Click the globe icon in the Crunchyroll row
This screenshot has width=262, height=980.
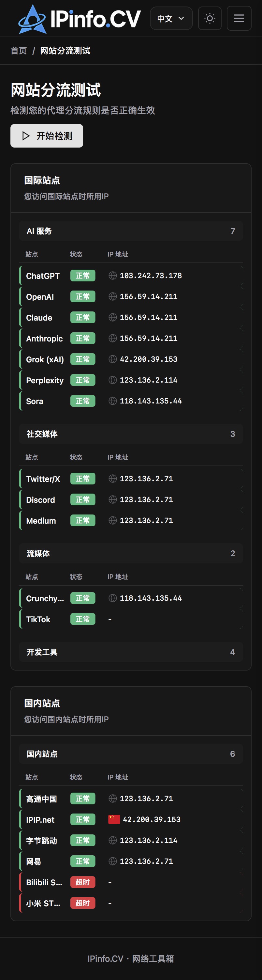click(113, 598)
